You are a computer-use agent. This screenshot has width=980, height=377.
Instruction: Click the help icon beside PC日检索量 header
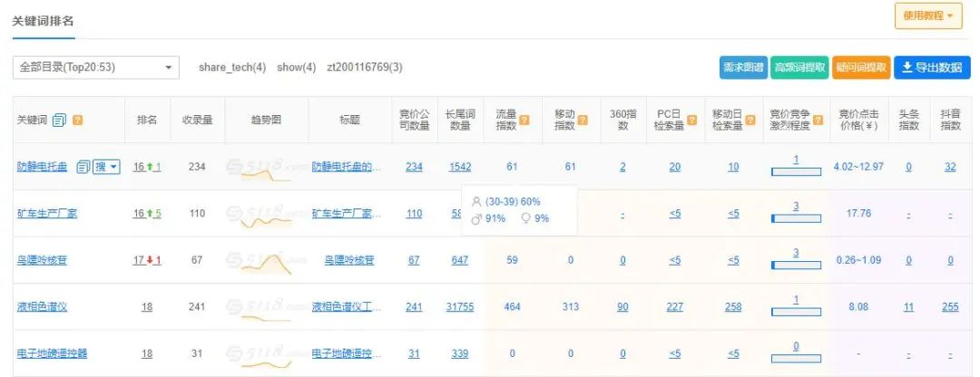[x=692, y=120]
